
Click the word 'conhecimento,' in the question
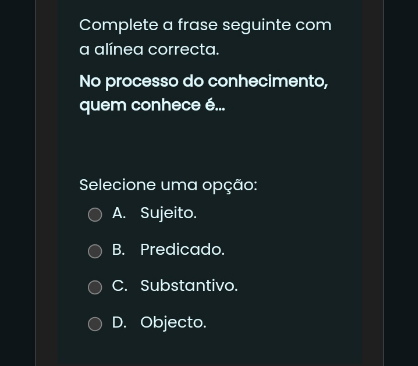tap(268, 81)
